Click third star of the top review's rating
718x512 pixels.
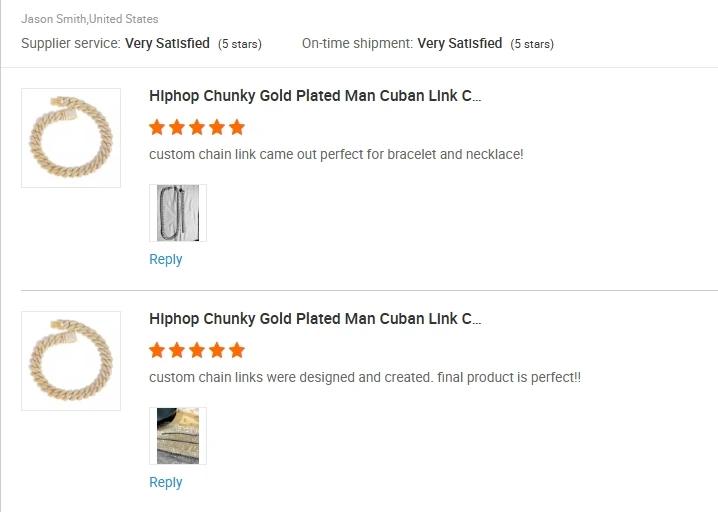(x=197, y=127)
